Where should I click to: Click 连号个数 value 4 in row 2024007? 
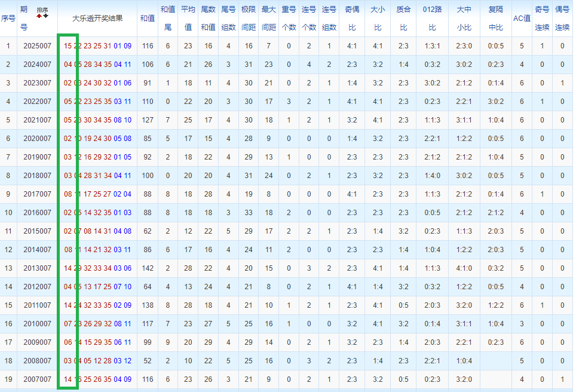pyautogui.click(x=309, y=65)
